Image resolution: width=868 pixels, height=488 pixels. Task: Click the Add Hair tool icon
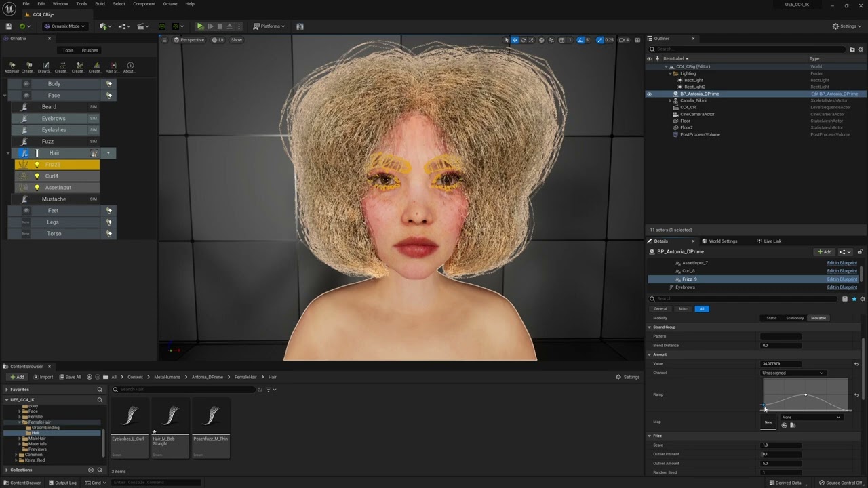(x=12, y=66)
